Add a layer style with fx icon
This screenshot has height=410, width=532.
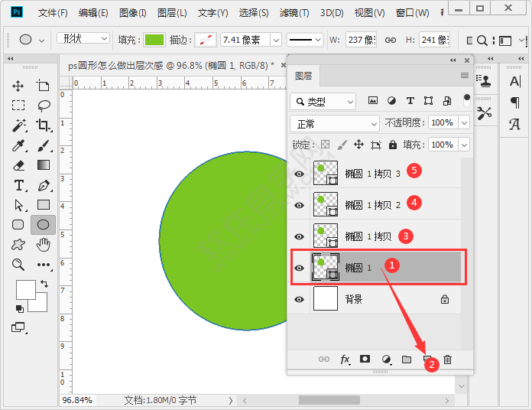345,359
